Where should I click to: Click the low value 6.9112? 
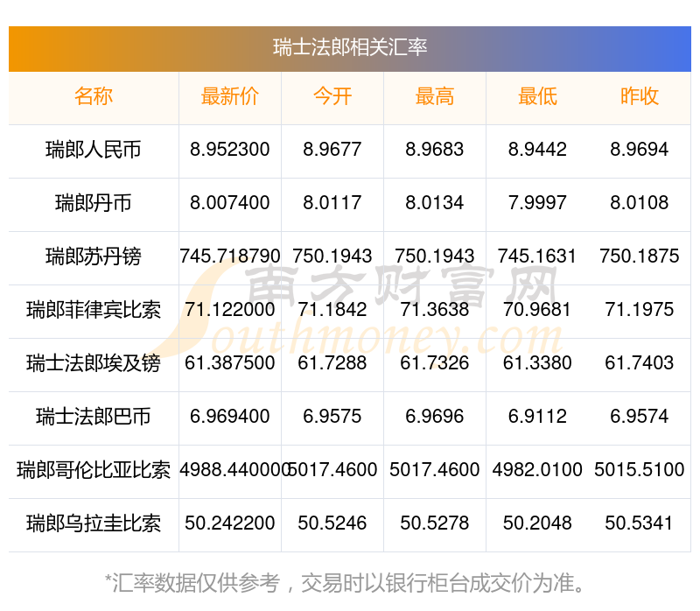(x=537, y=417)
